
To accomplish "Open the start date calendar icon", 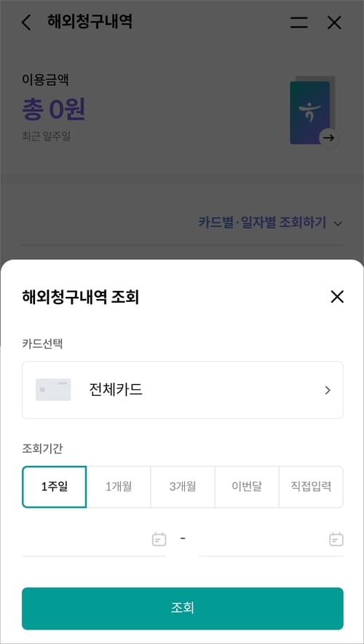I will pos(159,539).
